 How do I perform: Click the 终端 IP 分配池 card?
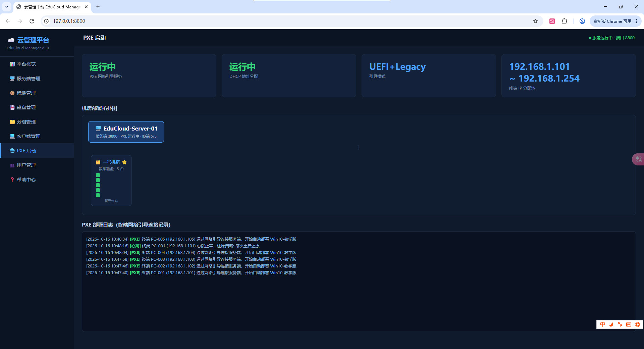(x=569, y=76)
